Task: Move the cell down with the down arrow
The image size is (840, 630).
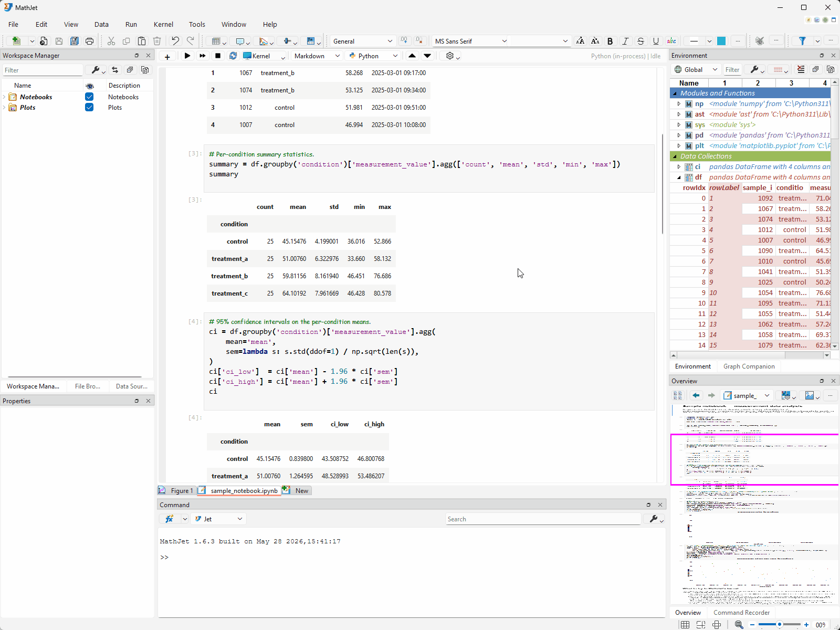Action: (x=427, y=56)
